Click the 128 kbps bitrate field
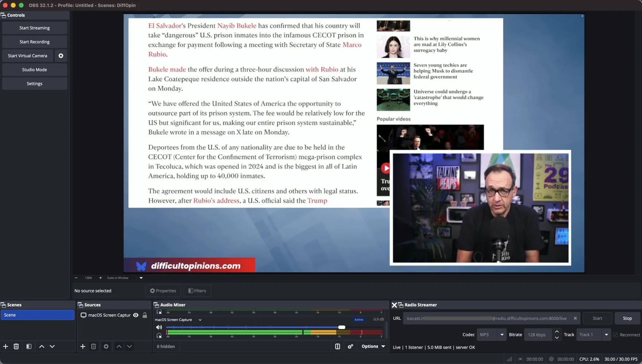Viewport: 642px width, 364px height. [x=538, y=335]
